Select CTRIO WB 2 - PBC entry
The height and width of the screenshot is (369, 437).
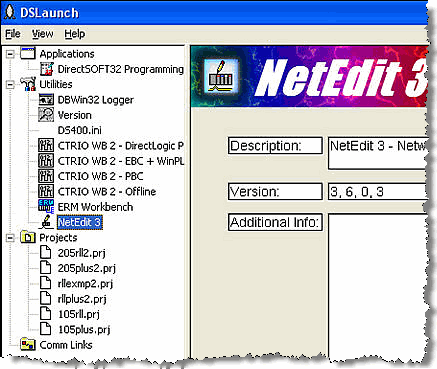tap(100, 177)
